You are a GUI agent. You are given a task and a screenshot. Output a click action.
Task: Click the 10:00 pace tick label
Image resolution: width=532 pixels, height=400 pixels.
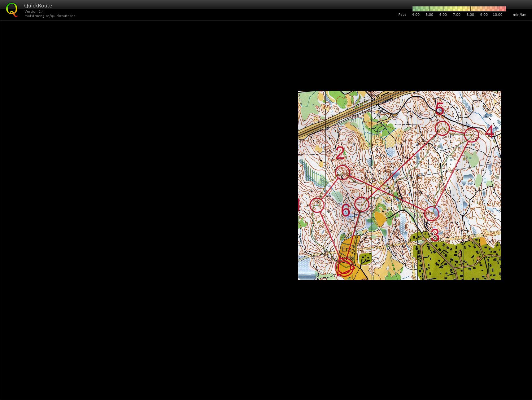coord(497,15)
